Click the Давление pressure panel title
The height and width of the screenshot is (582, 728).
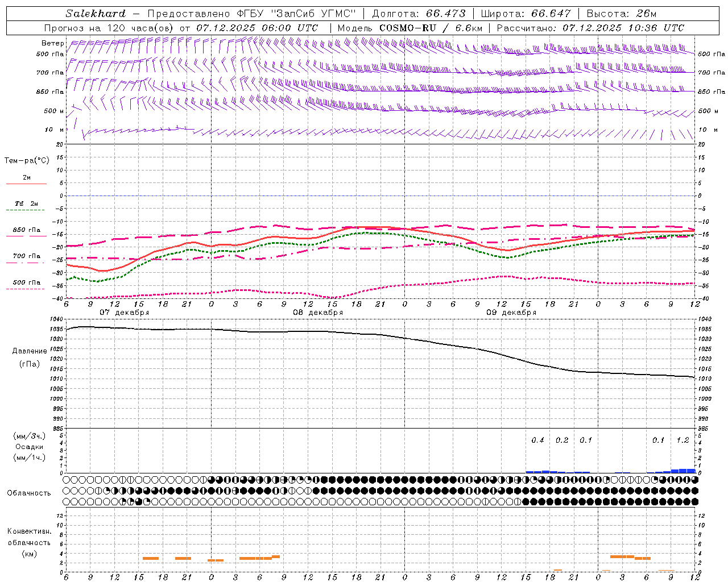[x=30, y=351]
